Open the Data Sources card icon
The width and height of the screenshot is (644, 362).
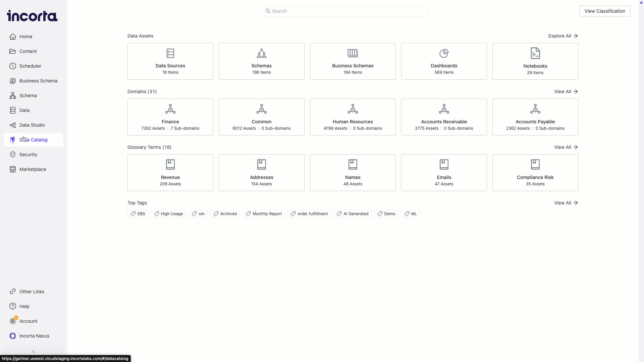(x=170, y=53)
